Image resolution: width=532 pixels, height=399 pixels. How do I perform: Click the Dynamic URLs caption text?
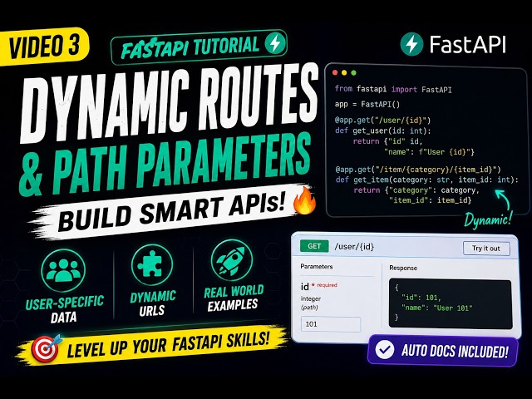[x=153, y=303]
